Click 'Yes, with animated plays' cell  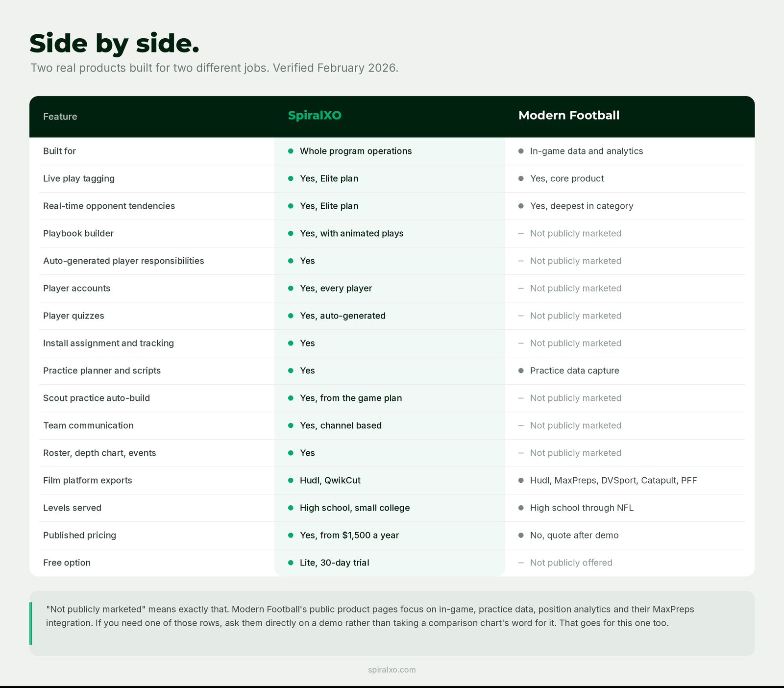(x=352, y=233)
